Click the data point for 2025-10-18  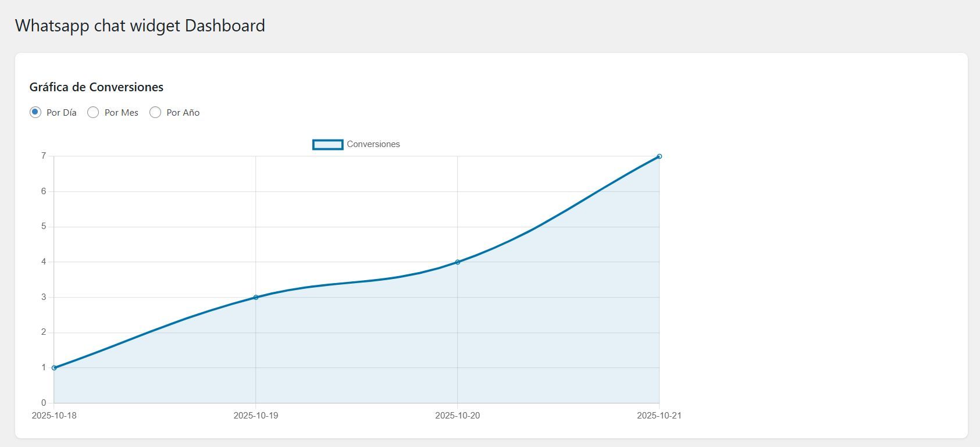tap(54, 367)
